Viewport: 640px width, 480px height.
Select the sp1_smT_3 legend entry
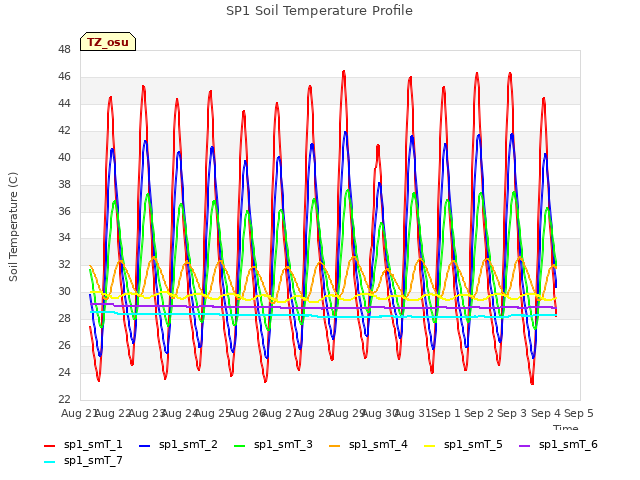coord(273,444)
